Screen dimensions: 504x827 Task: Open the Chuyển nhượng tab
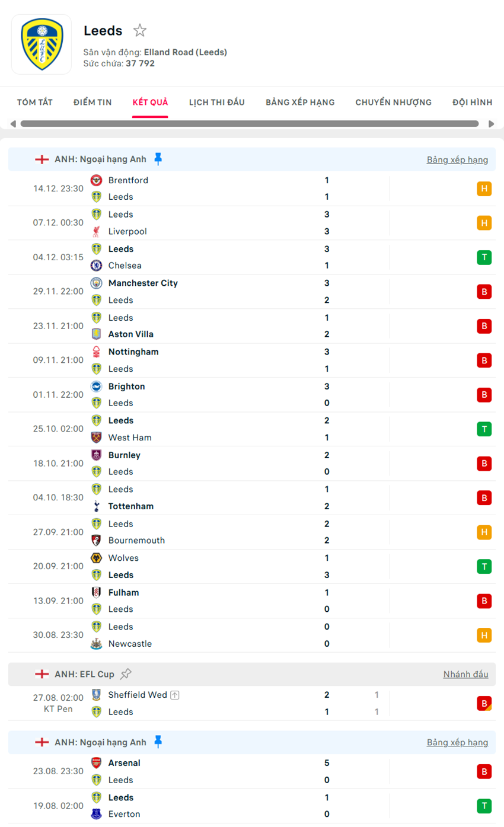coord(394,102)
